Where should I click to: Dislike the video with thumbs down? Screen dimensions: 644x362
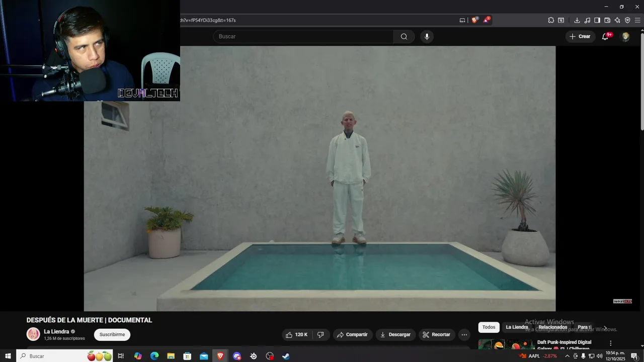pos(320,334)
